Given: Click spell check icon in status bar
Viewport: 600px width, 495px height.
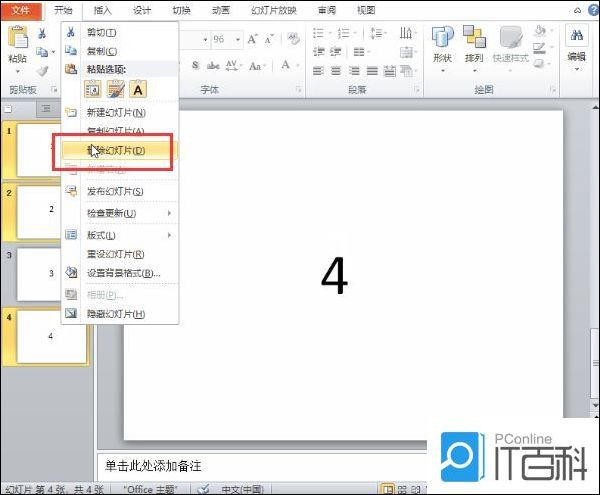Looking at the screenshot, I should pos(204,488).
